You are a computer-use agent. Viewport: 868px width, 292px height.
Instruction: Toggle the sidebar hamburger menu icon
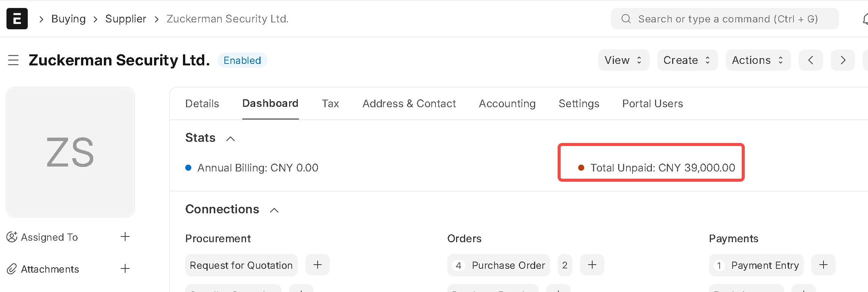(x=13, y=60)
